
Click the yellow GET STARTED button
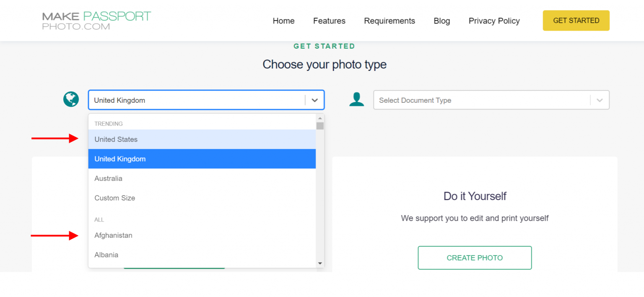(576, 21)
